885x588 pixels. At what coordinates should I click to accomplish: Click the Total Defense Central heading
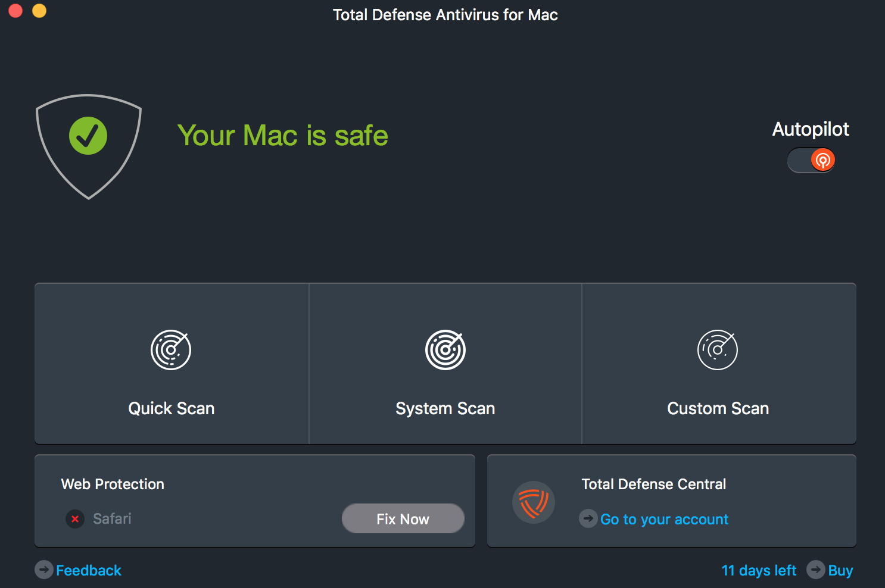tap(654, 484)
